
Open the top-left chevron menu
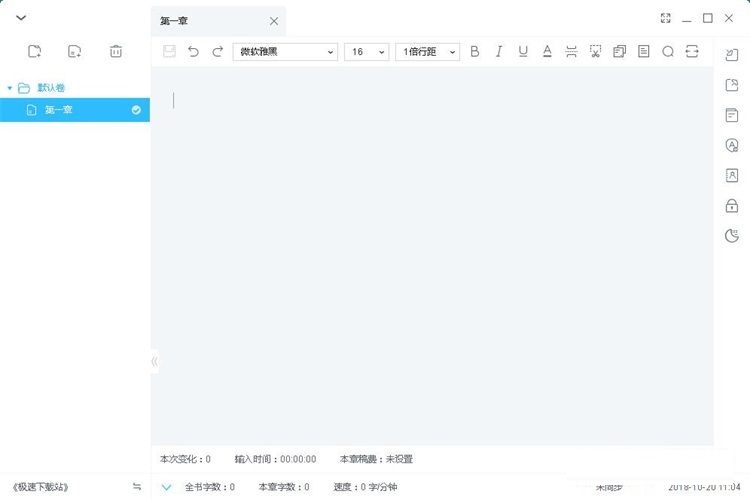pyautogui.click(x=21, y=18)
